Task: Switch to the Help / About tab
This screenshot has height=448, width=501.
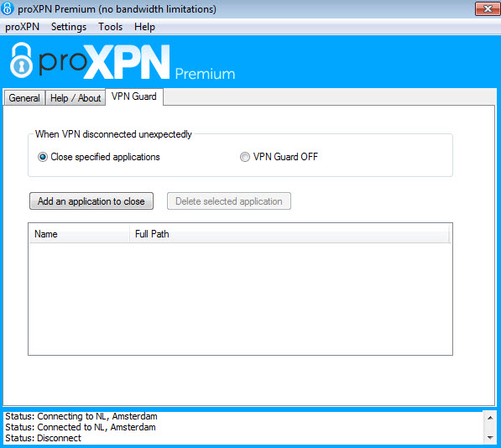Action: [76, 97]
